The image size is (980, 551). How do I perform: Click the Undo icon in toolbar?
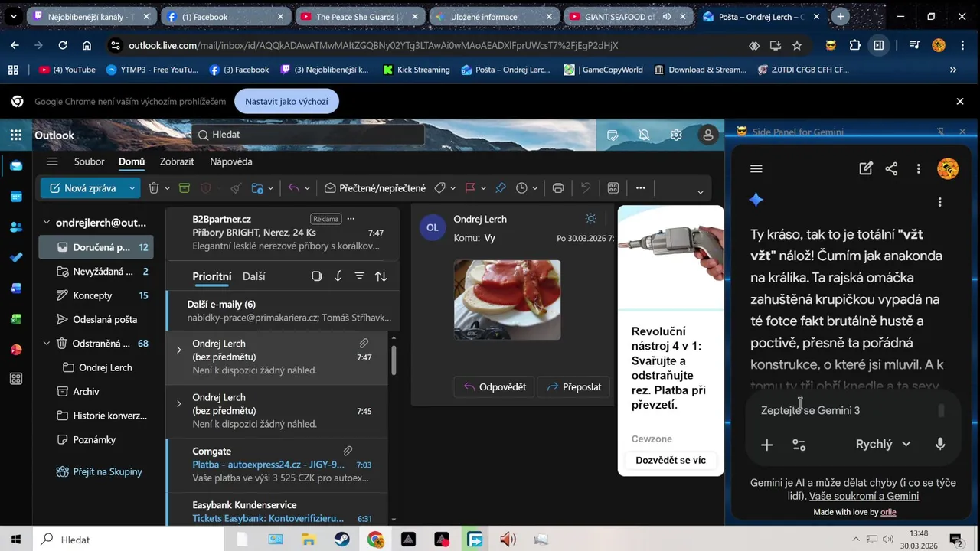click(x=586, y=188)
